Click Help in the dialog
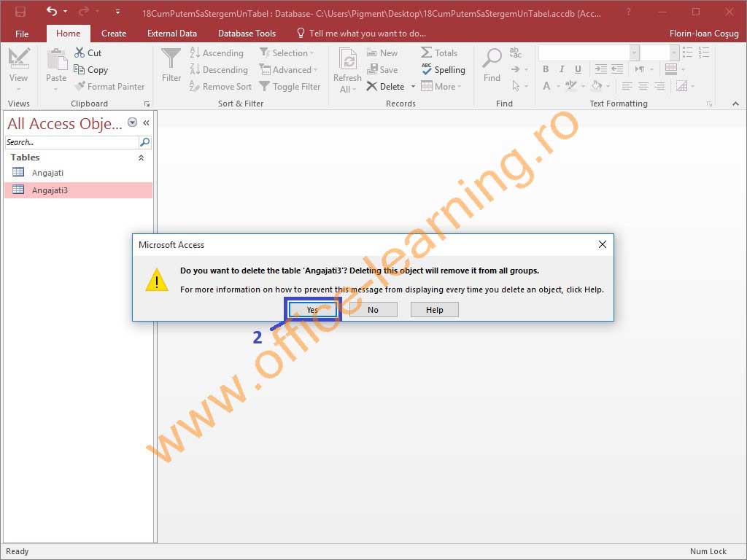747x560 pixels. 435,309
